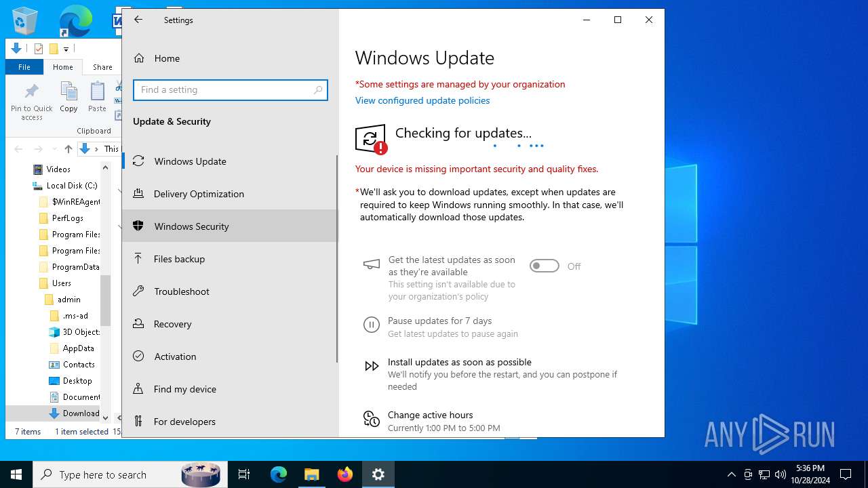Click the search magnifier in Find a setting
This screenshot has height=488, width=868.
point(318,89)
